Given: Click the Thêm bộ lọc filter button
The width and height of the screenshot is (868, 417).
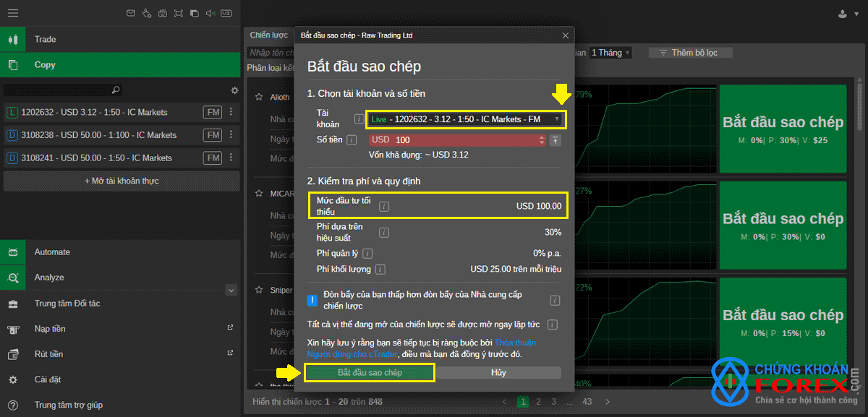Looking at the screenshot, I should click(691, 53).
